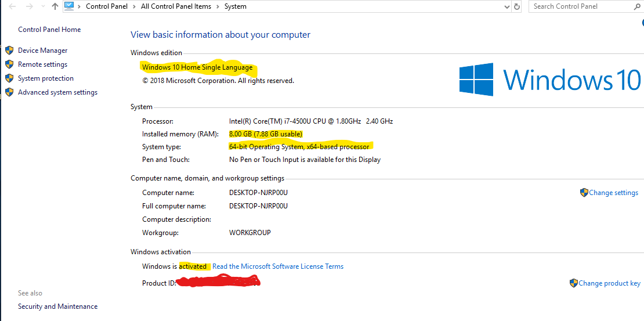Click the processor value Intel Core i7-4500U
644x321 pixels.
coord(311,121)
